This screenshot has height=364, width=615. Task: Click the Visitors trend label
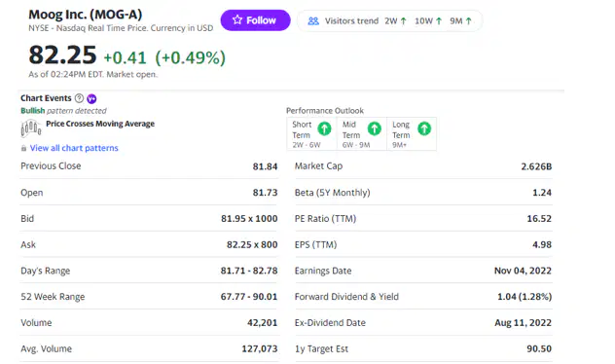[351, 20]
